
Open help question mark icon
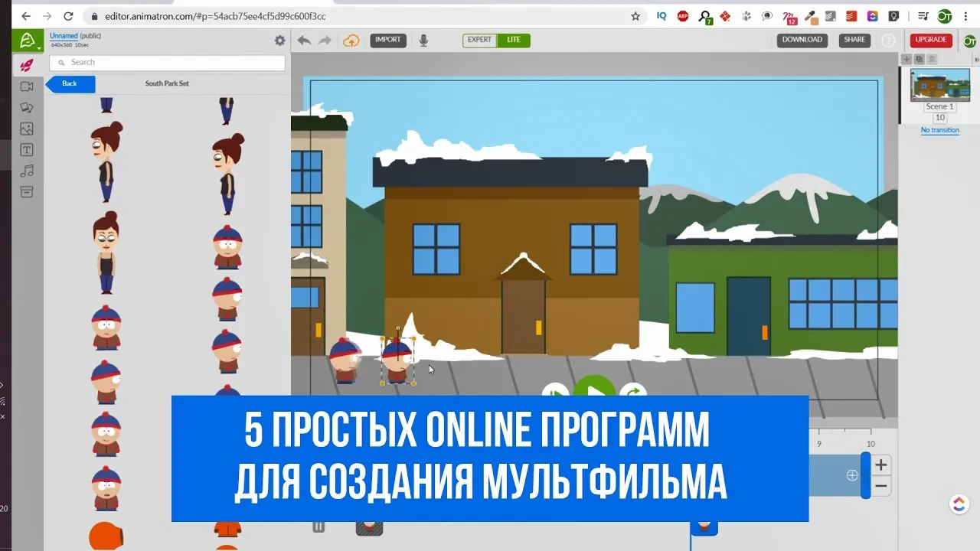coord(888,41)
